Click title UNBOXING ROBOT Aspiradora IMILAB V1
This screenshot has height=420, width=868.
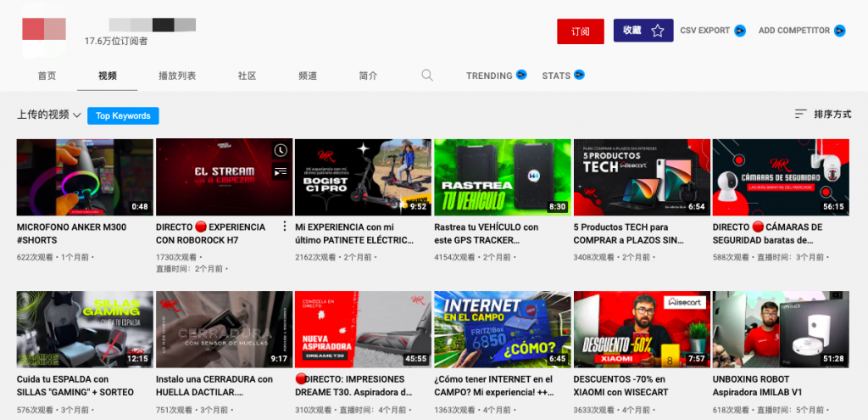(x=757, y=386)
